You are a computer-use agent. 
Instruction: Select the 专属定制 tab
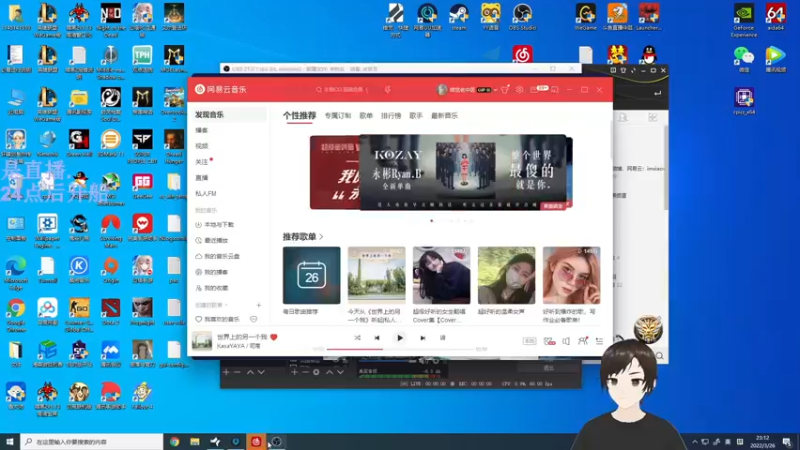coord(338,116)
